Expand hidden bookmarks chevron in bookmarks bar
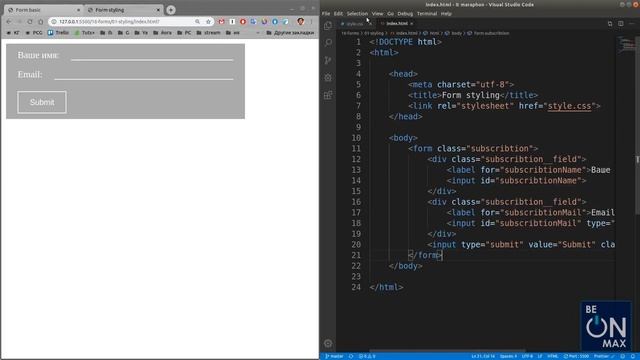This screenshot has width=640, height=360. pos(258,33)
